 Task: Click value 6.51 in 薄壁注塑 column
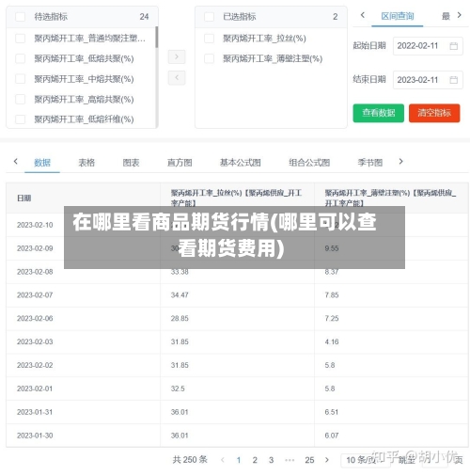click(332, 412)
